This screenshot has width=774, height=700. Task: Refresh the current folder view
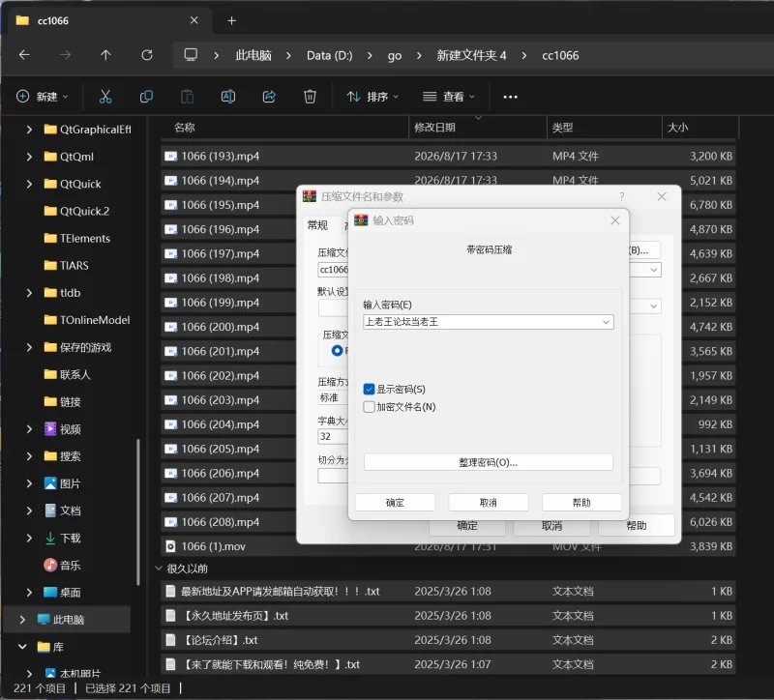pyautogui.click(x=147, y=55)
